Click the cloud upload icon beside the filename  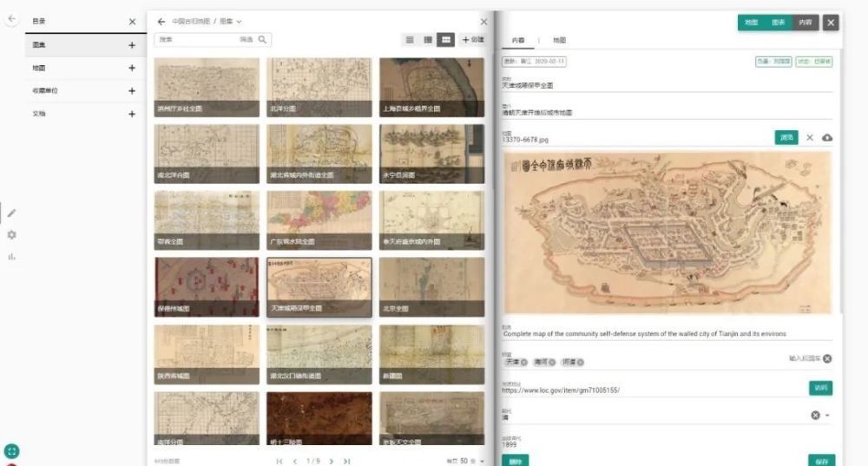click(x=826, y=138)
